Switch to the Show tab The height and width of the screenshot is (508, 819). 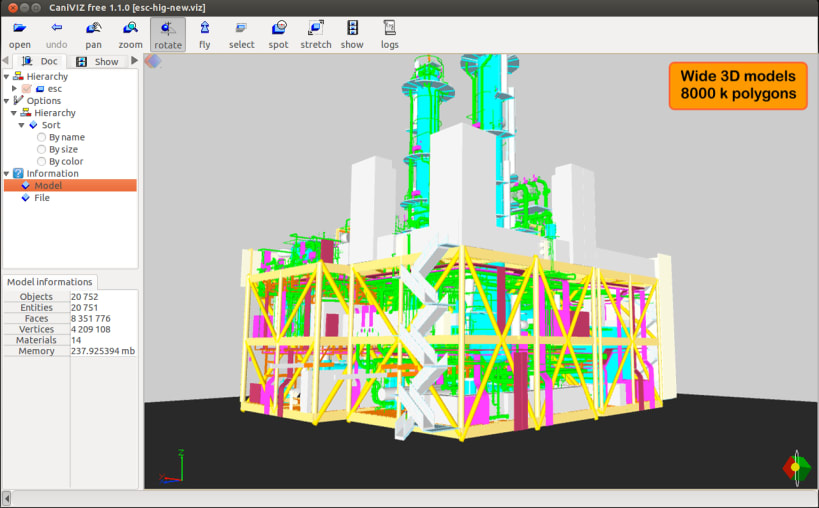[x=98, y=62]
